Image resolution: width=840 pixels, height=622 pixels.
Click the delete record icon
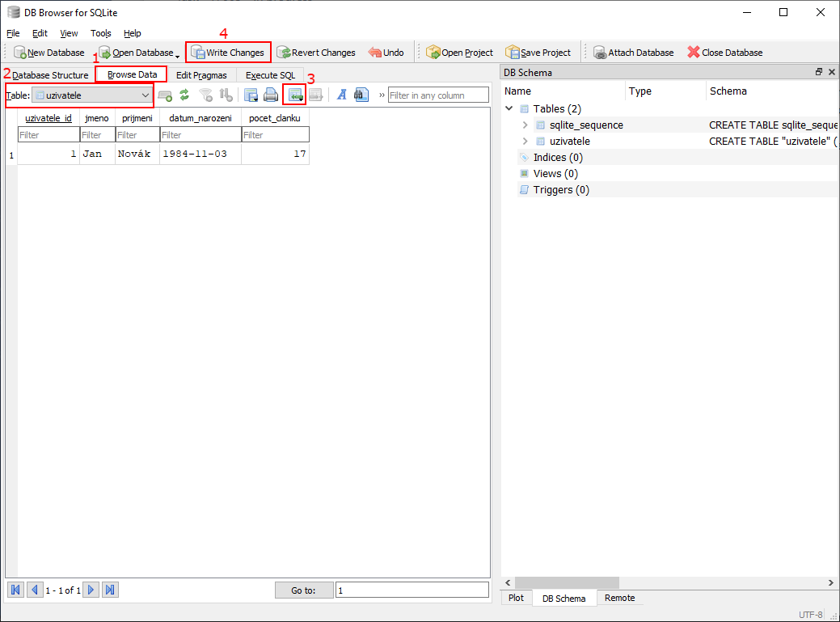316,95
